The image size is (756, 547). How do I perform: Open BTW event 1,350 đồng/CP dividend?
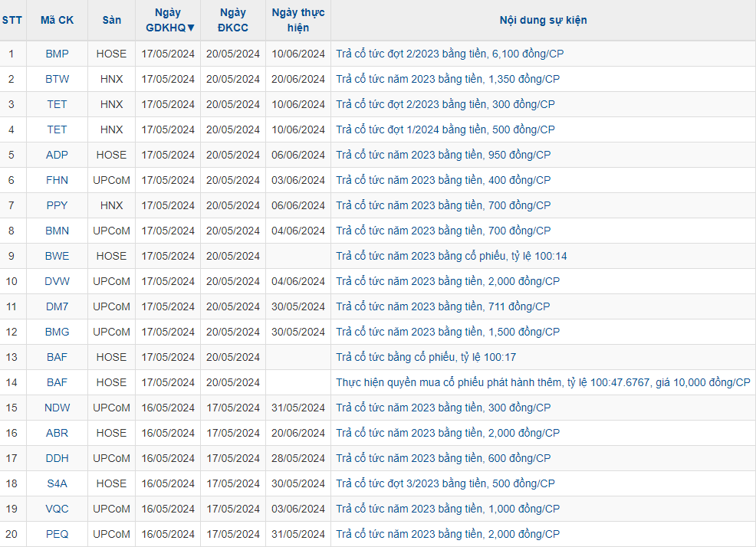[x=448, y=79]
